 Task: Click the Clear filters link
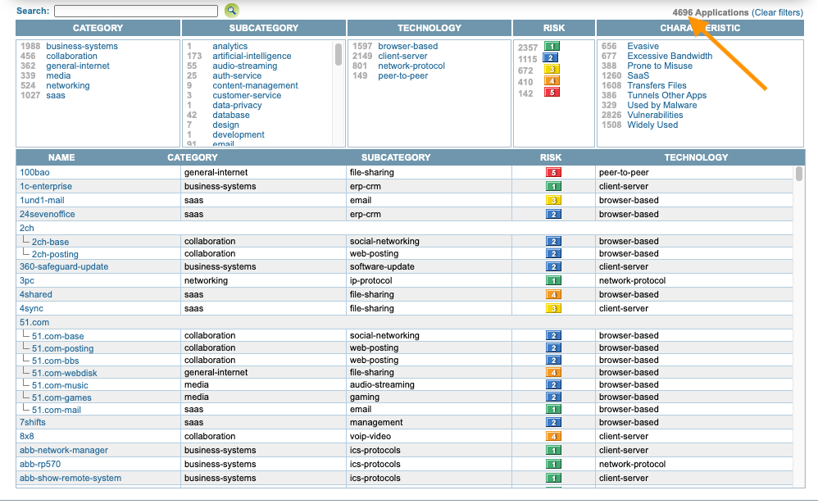(x=777, y=12)
